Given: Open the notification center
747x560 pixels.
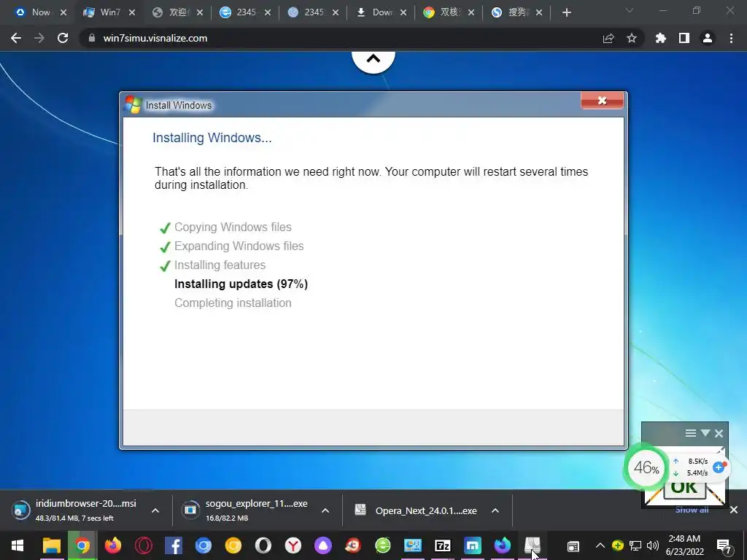Looking at the screenshot, I should (x=724, y=547).
